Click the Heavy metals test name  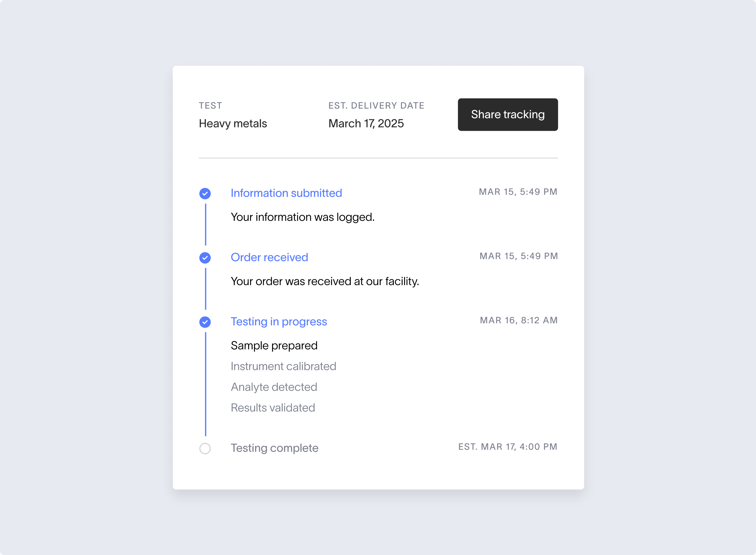233,124
